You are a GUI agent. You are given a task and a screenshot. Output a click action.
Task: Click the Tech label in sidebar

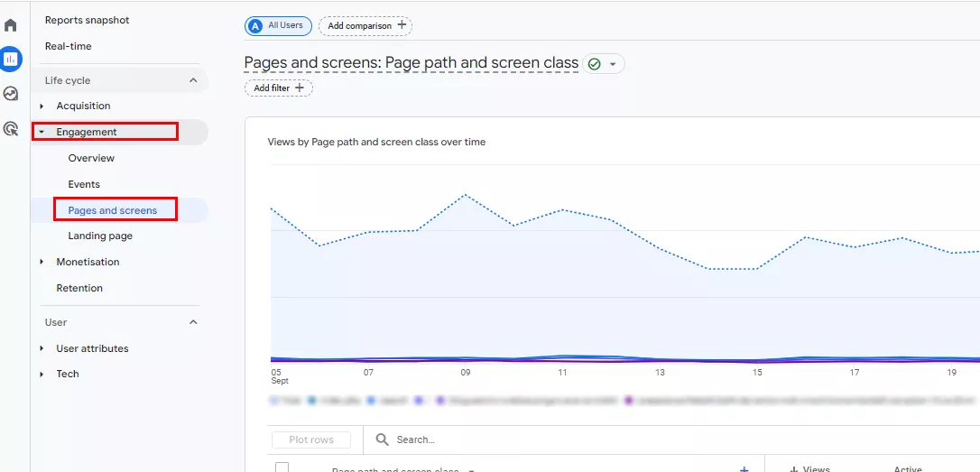coord(68,374)
